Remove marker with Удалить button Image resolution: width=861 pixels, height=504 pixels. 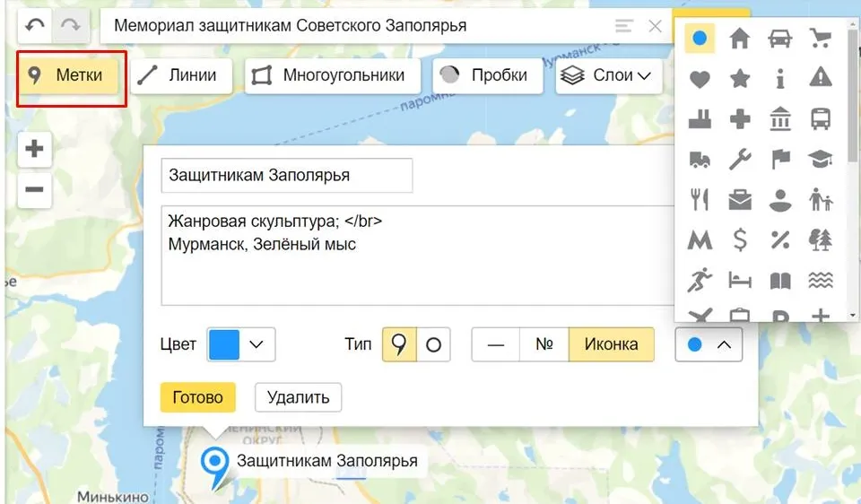pyautogui.click(x=298, y=397)
